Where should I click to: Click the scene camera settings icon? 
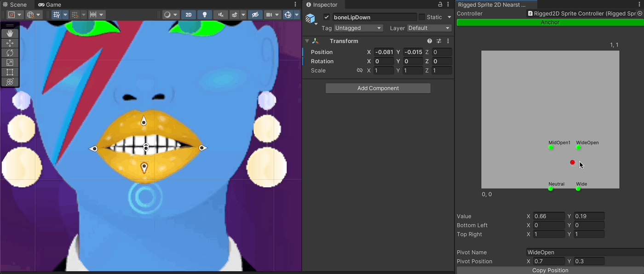point(268,15)
